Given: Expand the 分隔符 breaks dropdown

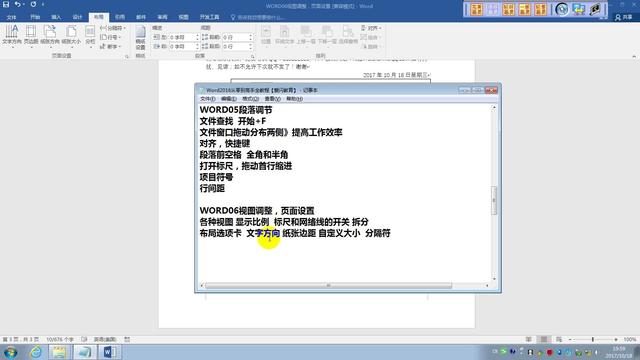Looking at the screenshot, I should 113,28.
